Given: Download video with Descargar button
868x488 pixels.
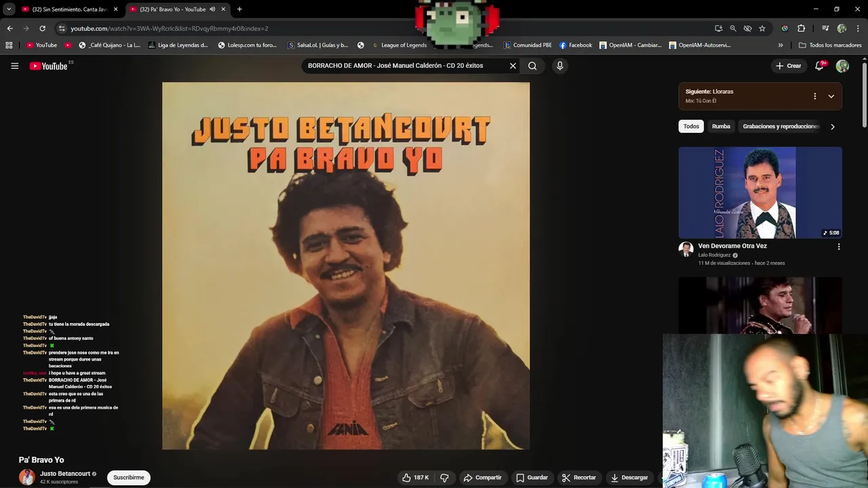Looking at the screenshot, I should (x=629, y=477).
